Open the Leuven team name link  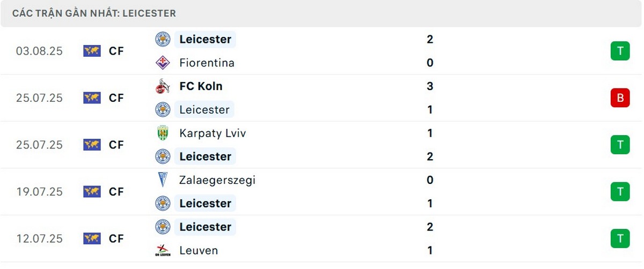[199, 250]
